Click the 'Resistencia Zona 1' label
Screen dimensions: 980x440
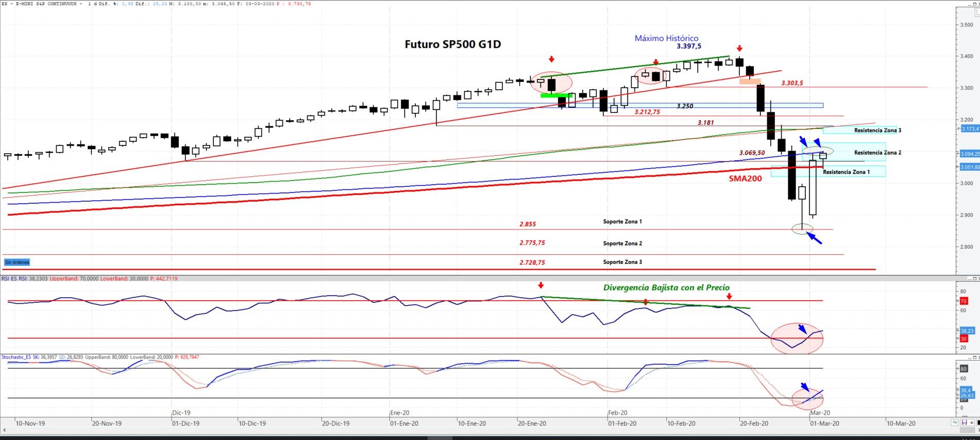coord(846,172)
